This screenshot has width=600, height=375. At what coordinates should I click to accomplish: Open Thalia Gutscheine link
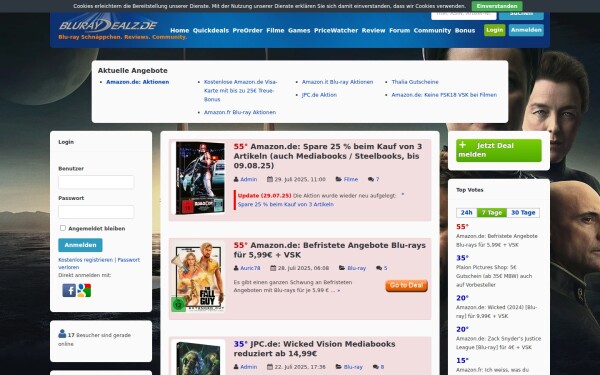[x=415, y=82]
